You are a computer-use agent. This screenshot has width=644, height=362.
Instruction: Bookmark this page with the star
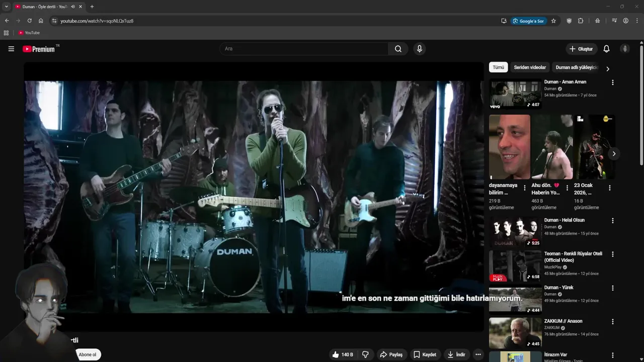point(553,21)
